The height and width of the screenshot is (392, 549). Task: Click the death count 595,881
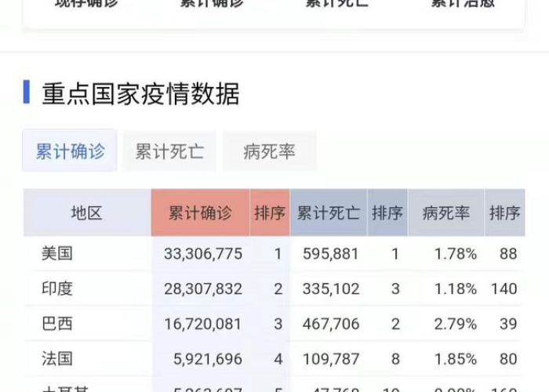[x=331, y=254]
